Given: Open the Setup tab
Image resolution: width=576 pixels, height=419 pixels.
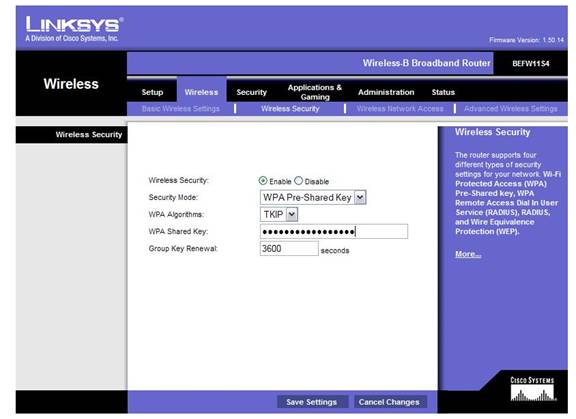Looking at the screenshot, I should point(152,92).
